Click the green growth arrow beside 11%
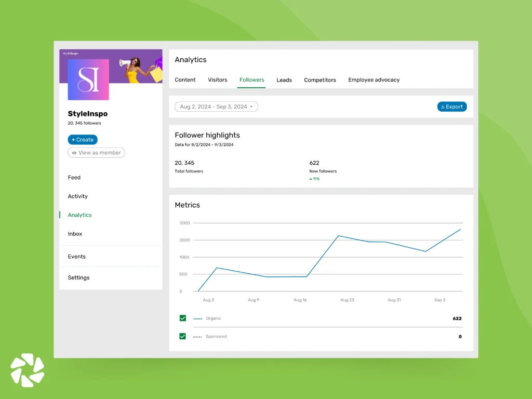Viewport: 532px width, 399px height. (x=310, y=179)
